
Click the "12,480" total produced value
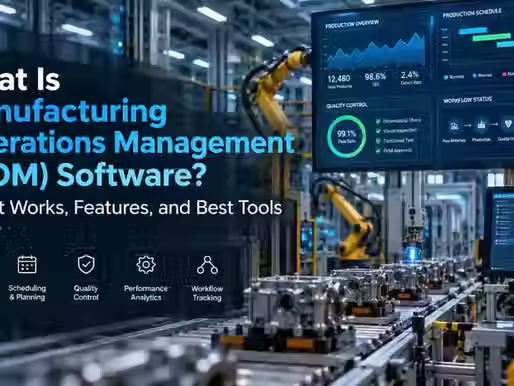[339, 79]
